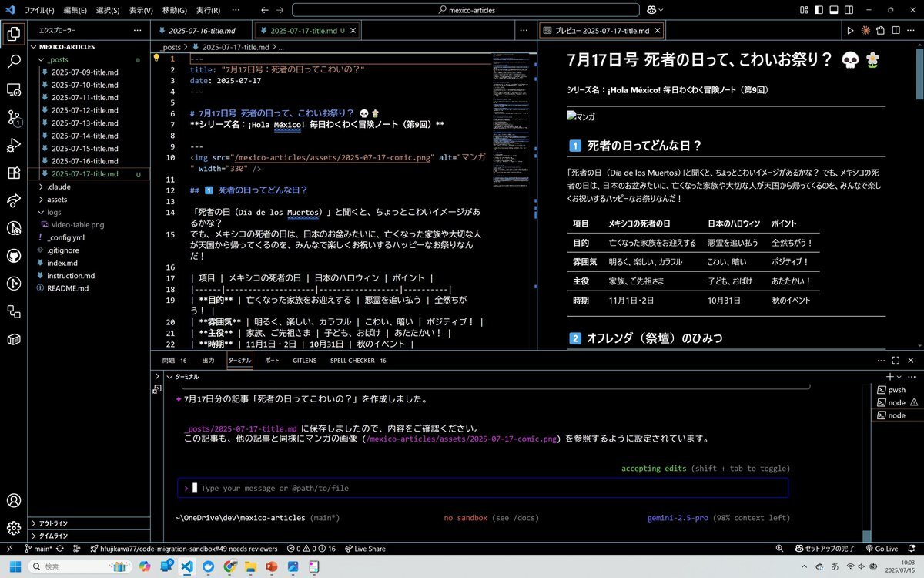The image size is (924, 578).
Task: Split the preview editor to the right
Action: point(894,31)
